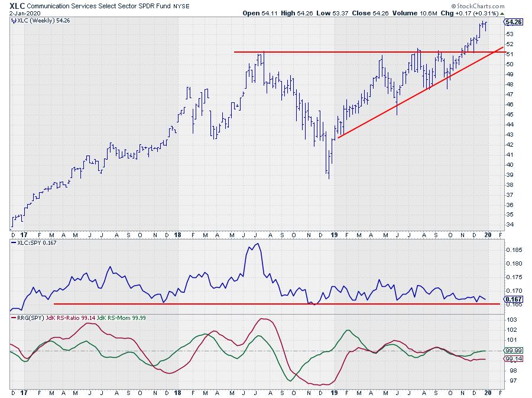532x398 pixels.
Task: Click the XLC ticker symbol in the header
Action: point(17,6)
